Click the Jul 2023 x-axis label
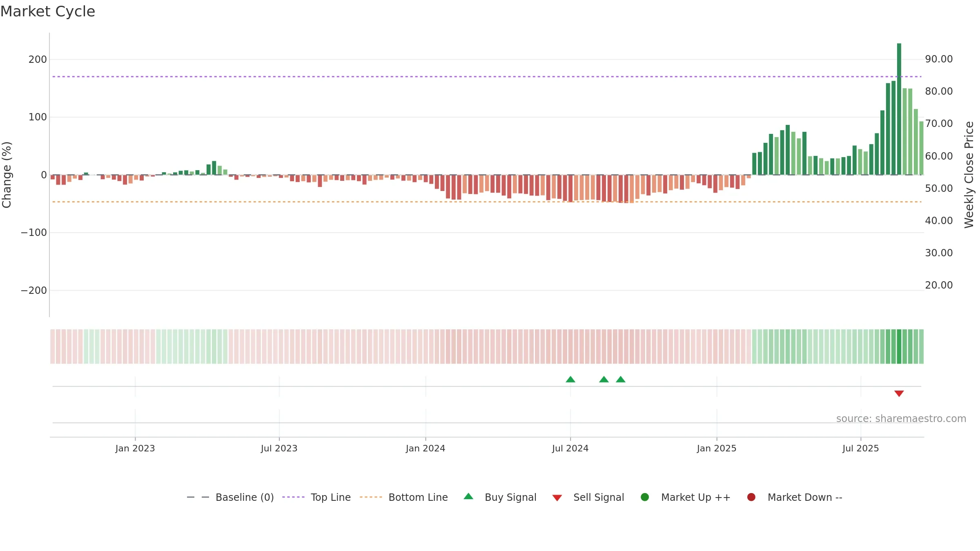This screenshot has width=980, height=551. click(279, 449)
